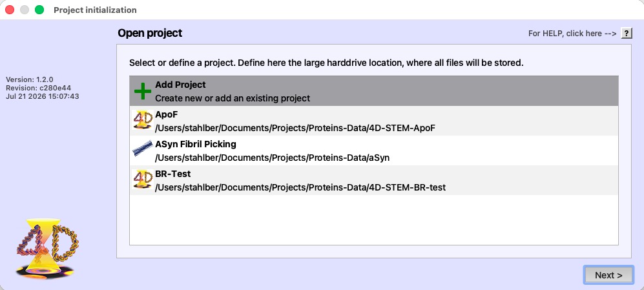Select the BR-Test project name
The image size is (644, 290).
click(173, 174)
